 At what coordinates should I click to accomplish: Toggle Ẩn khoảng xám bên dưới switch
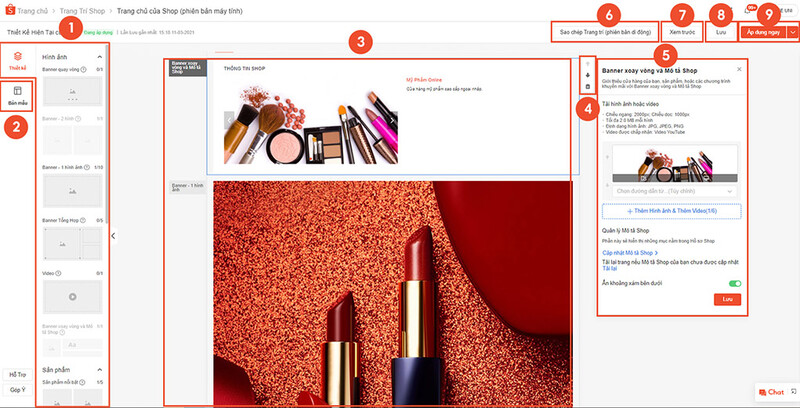point(735,284)
